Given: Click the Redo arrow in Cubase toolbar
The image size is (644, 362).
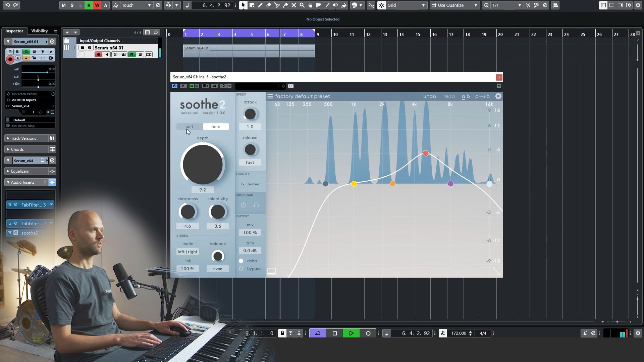Looking at the screenshot, I should [x=15, y=5].
